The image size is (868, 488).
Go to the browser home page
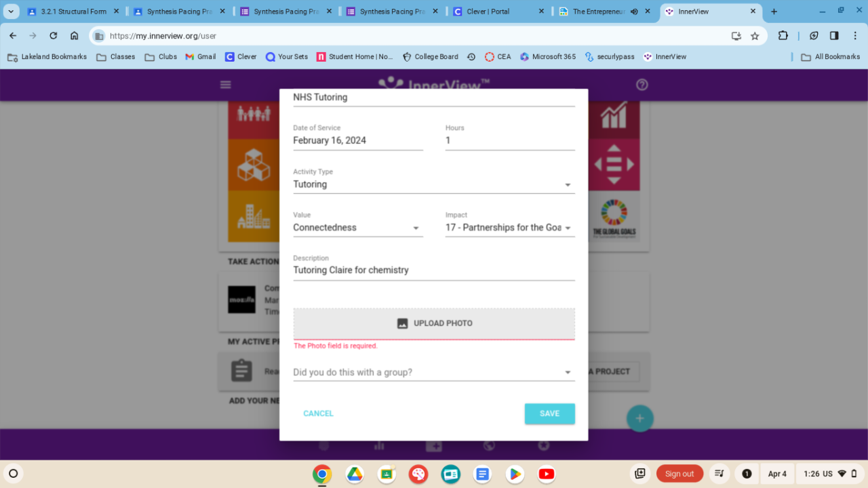pos(75,36)
